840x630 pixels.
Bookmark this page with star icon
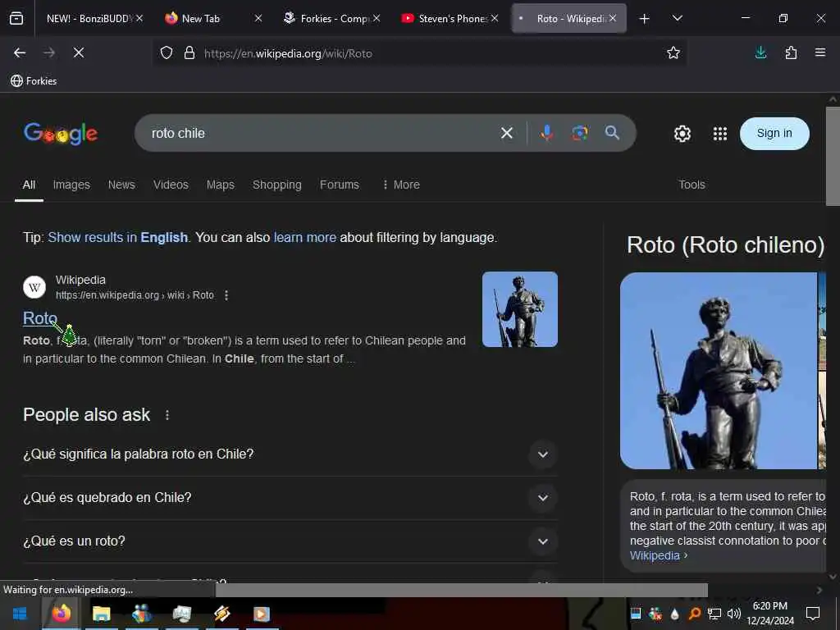[x=673, y=52]
